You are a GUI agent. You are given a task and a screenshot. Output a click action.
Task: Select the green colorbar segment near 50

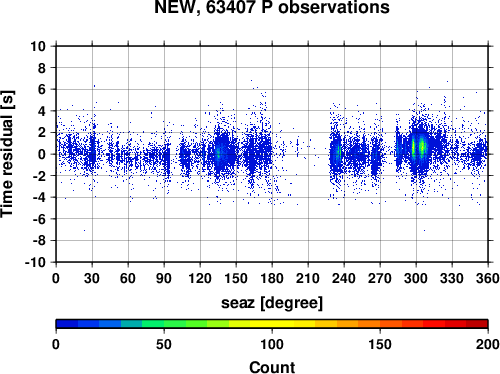pos(164,324)
